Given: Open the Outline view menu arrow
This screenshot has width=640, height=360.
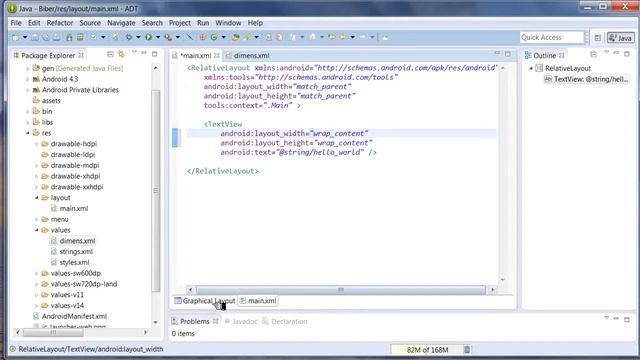Looking at the screenshot, I should [607, 53].
